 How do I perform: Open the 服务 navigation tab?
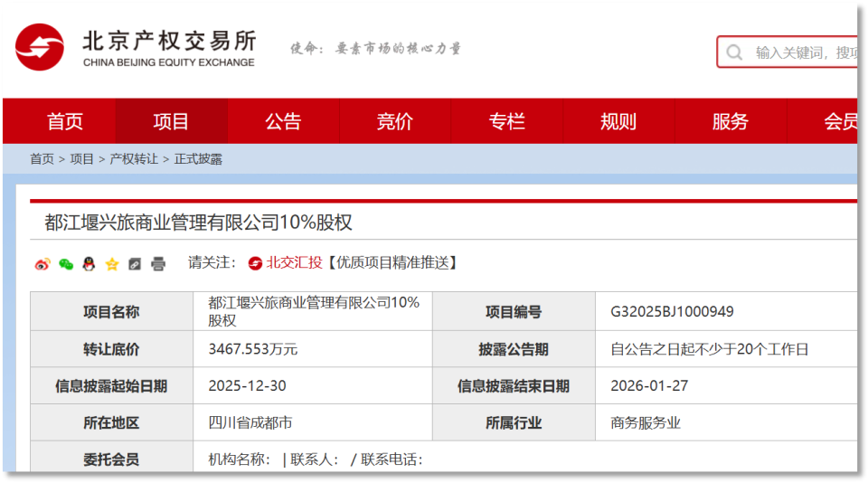[731, 121]
